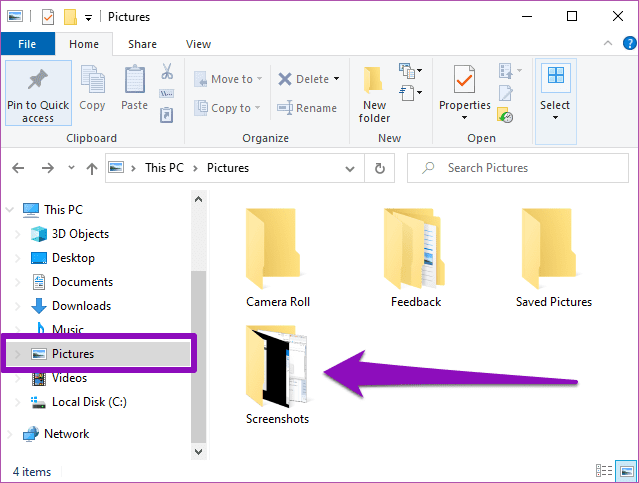Click the refresh icon beside the address bar

pyautogui.click(x=379, y=168)
